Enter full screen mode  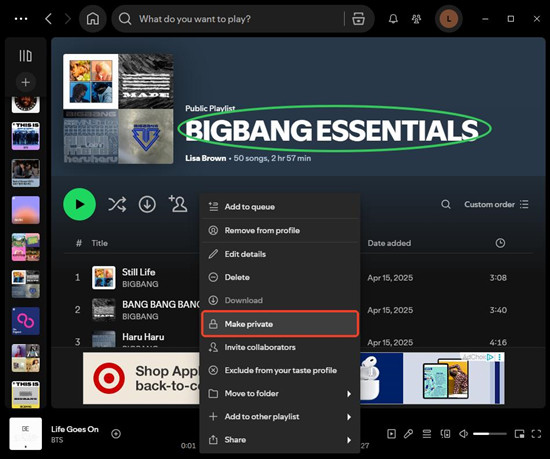click(x=536, y=434)
